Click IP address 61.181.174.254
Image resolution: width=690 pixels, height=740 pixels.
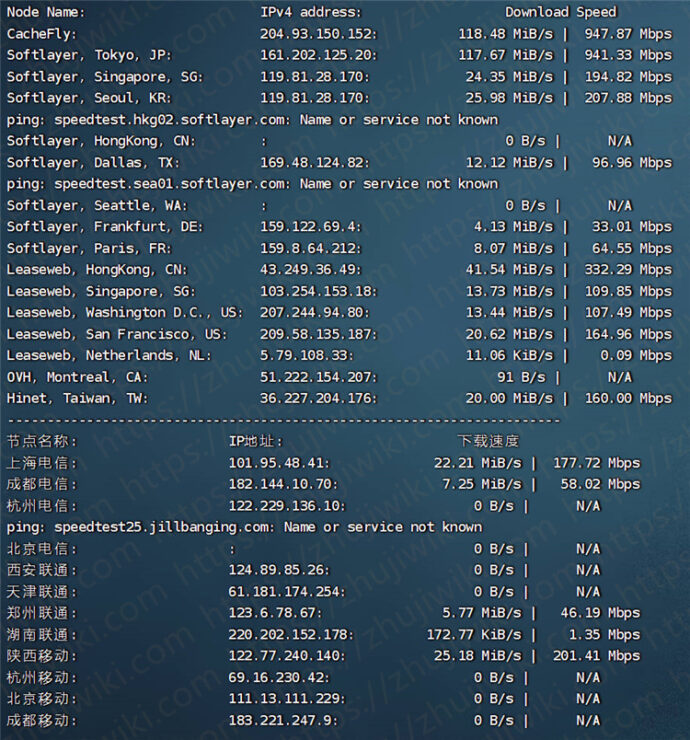point(287,592)
